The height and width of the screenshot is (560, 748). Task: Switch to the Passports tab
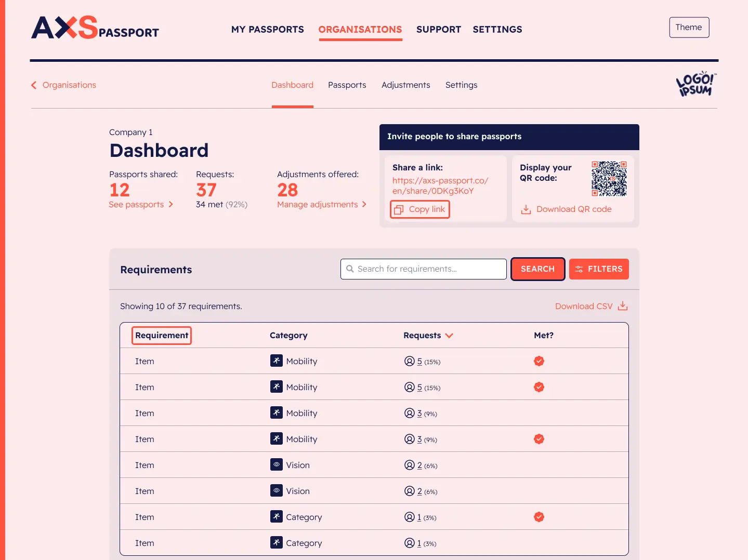click(347, 85)
